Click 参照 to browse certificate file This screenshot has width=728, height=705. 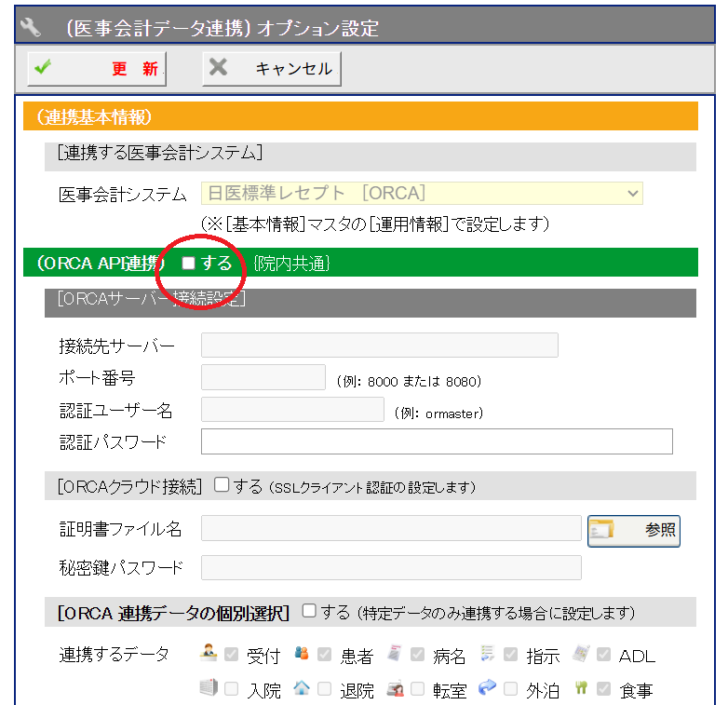[634, 530]
